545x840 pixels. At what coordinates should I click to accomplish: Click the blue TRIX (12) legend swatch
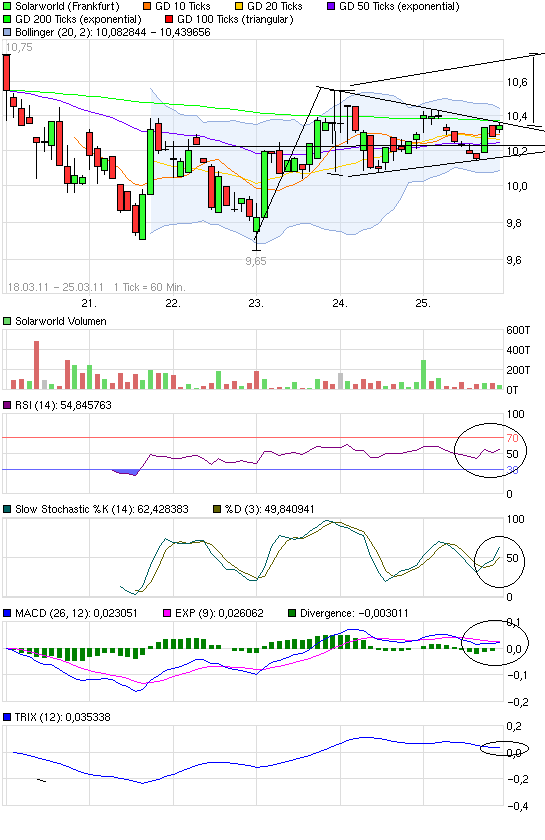[7, 717]
